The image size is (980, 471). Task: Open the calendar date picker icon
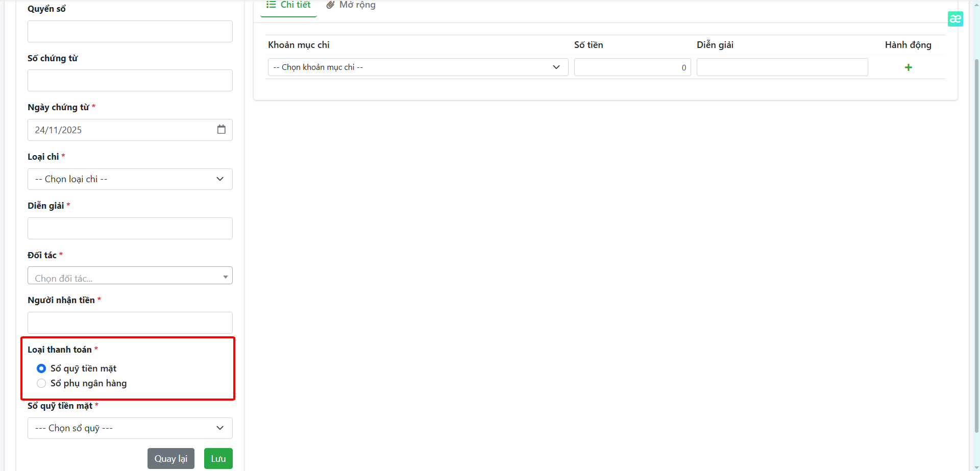coord(221,130)
